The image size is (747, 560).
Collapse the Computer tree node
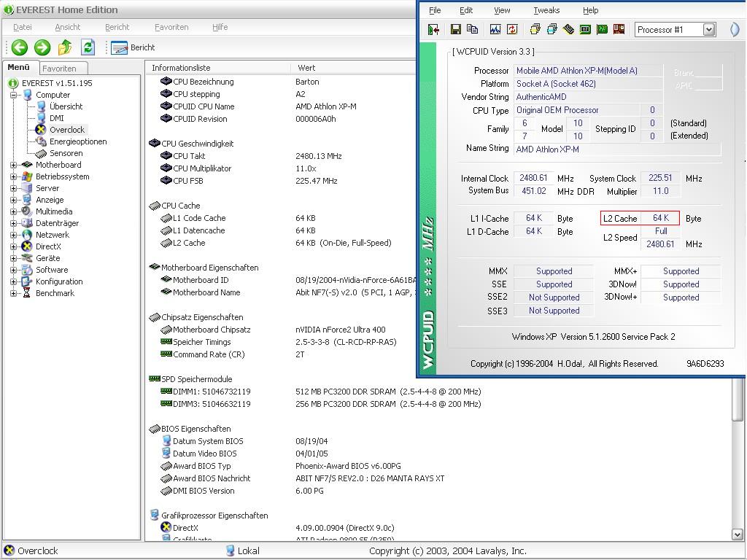[13, 95]
